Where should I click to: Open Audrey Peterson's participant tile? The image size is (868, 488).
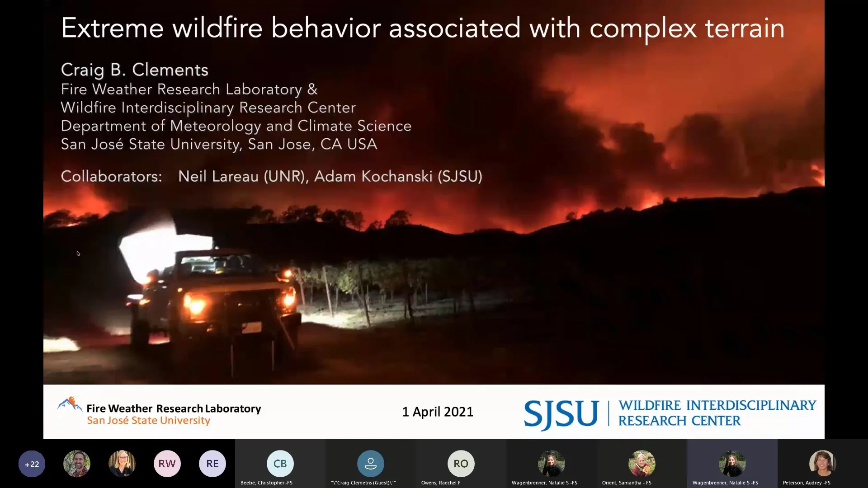pyautogui.click(x=822, y=464)
